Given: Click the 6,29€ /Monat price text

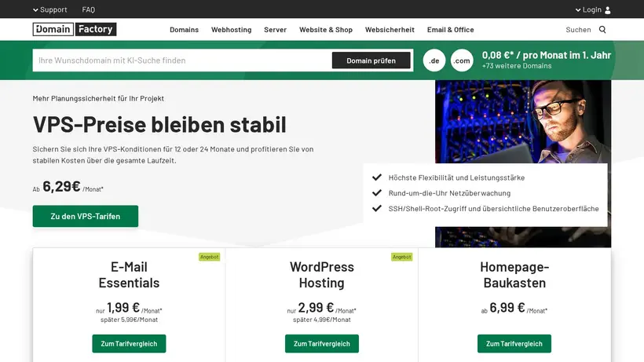Looking at the screenshot, I should click(x=68, y=187).
